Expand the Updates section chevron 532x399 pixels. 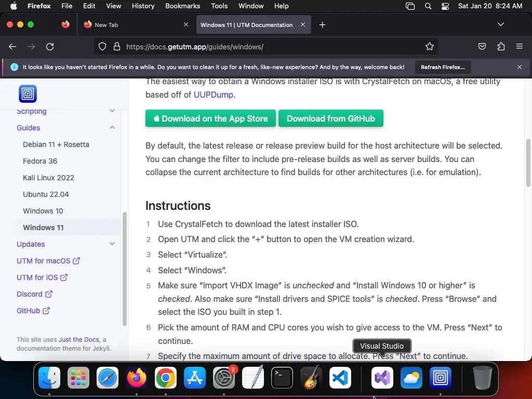pos(112,244)
